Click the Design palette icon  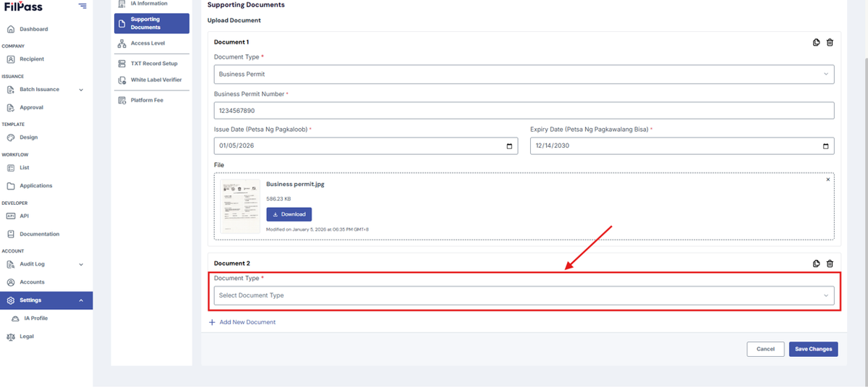click(x=11, y=138)
